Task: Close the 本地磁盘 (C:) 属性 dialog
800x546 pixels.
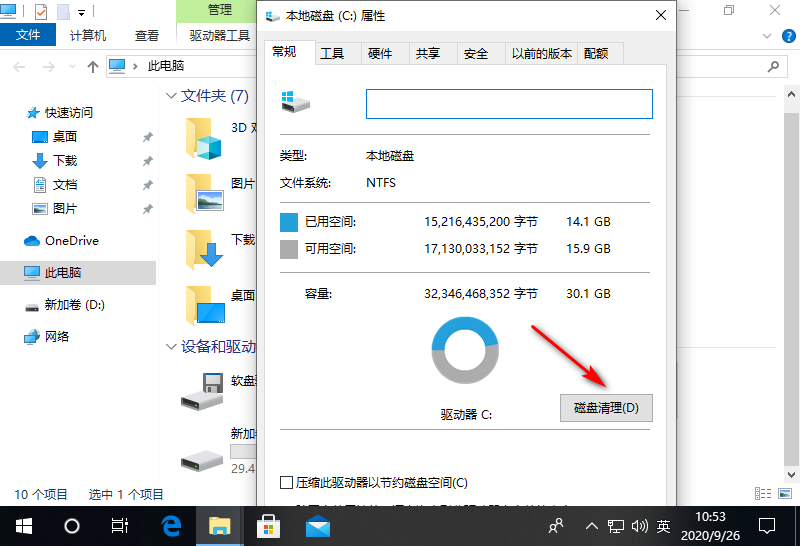Action: pyautogui.click(x=661, y=15)
